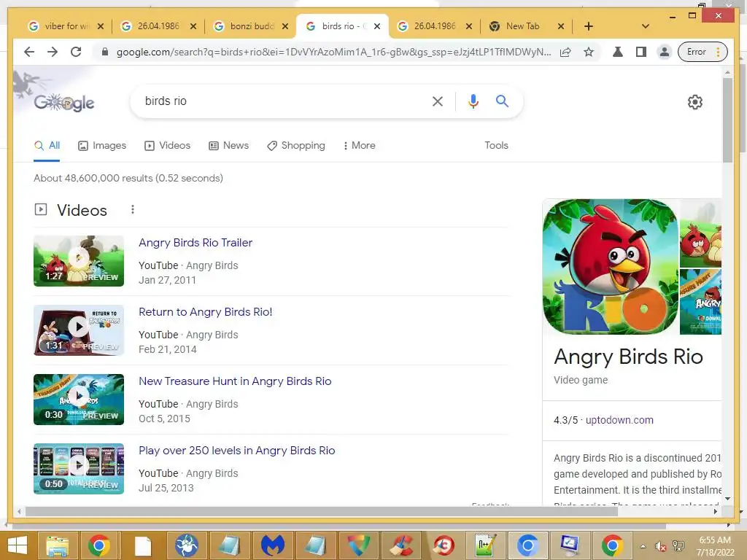The width and height of the screenshot is (747, 560).
Task: Submit search with magnifier icon
Action: [502, 101]
